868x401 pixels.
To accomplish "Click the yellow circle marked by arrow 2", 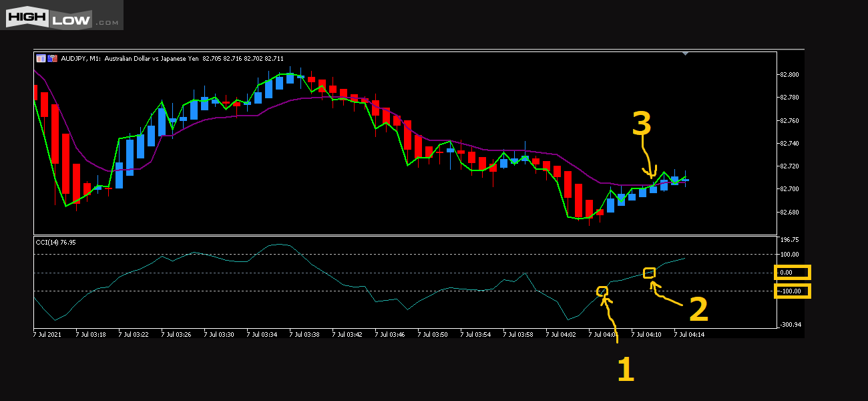I will pyautogui.click(x=649, y=272).
